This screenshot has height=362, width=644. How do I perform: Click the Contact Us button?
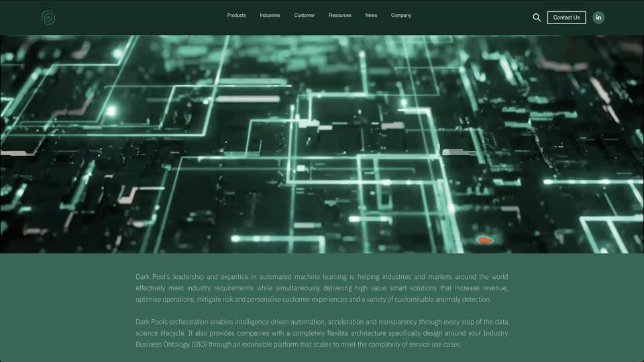pyautogui.click(x=566, y=17)
